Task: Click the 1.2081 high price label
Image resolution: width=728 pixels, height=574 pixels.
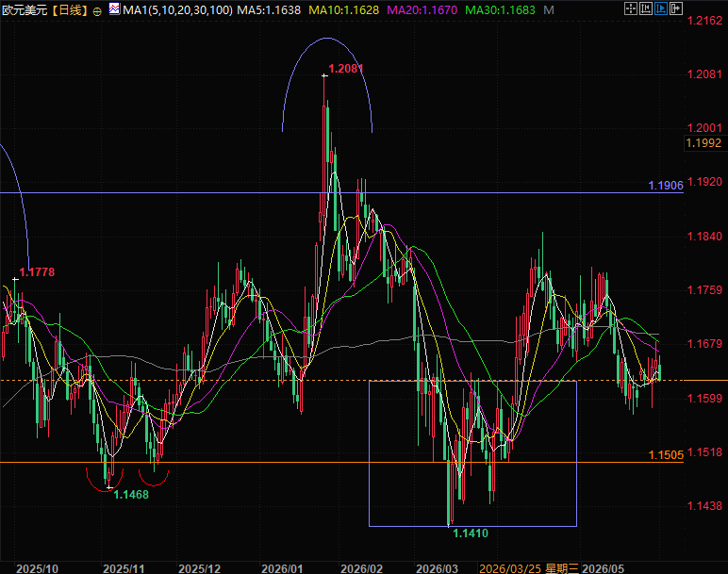Action: tap(346, 69)
